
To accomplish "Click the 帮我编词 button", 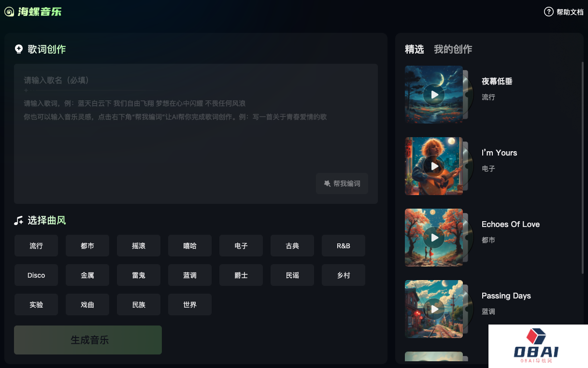I will [x=342, y=184].
